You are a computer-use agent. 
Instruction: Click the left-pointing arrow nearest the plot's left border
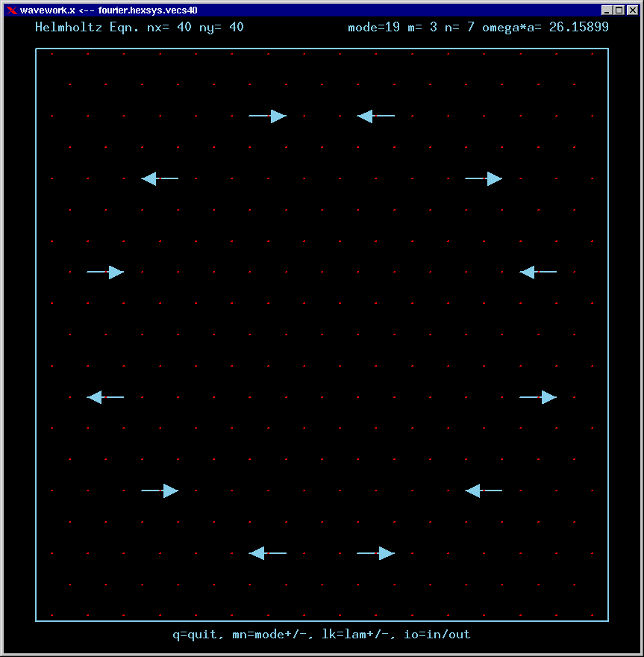click(105, 397)
